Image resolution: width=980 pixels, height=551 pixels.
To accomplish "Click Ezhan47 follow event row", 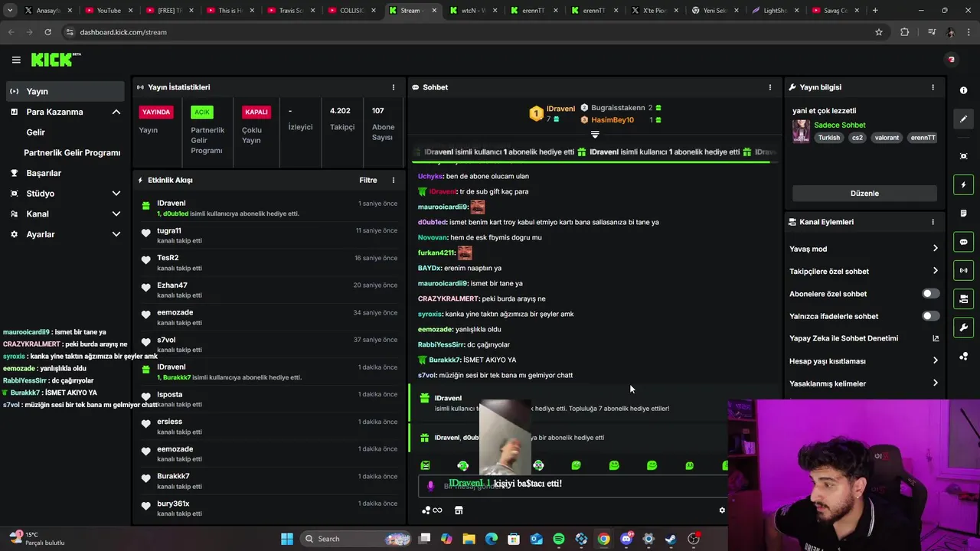I will coord(269,290).
